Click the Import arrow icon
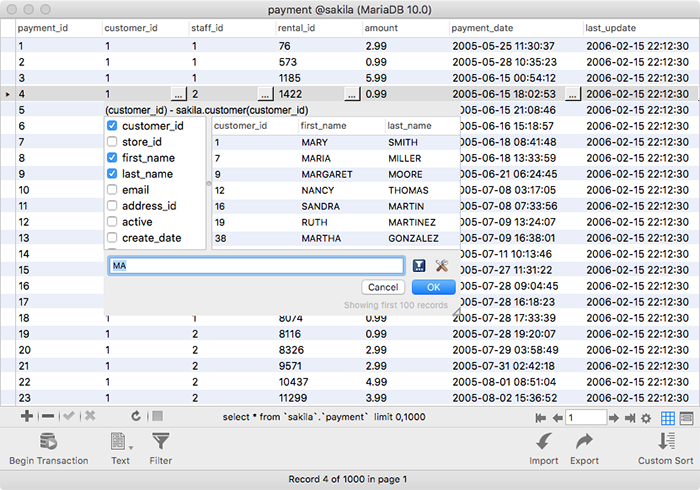Image resolution: width=700 pixels, height=490 pixels. tap(544, 441)
